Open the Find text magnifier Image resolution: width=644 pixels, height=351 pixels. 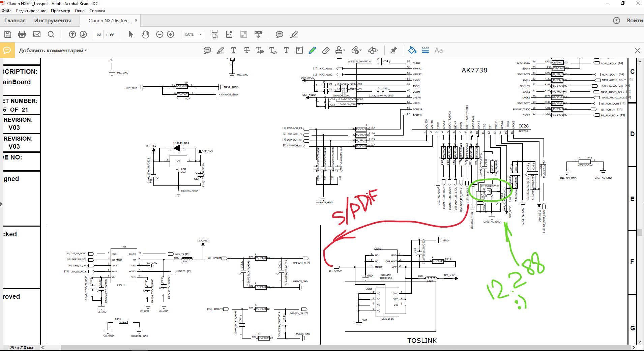point(51,34)
